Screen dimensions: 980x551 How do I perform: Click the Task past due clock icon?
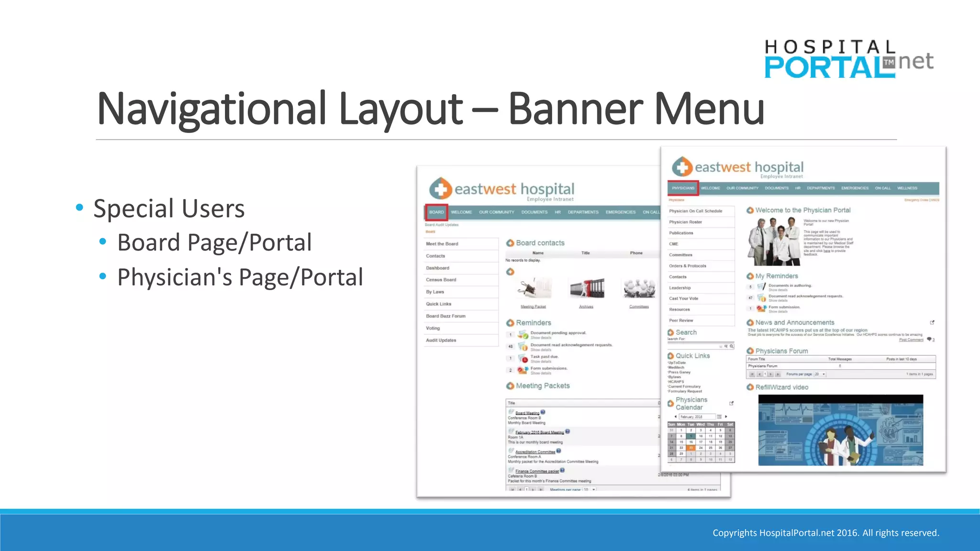click(x=523, y=358)
